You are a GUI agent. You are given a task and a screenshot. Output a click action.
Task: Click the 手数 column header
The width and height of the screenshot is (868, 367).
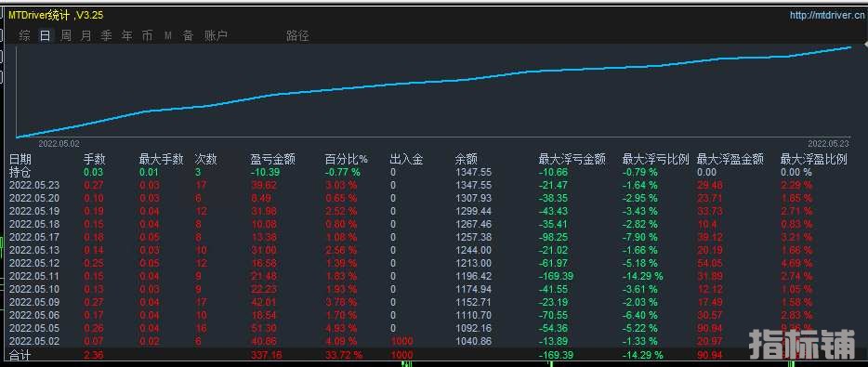click(x=95, y=160)
